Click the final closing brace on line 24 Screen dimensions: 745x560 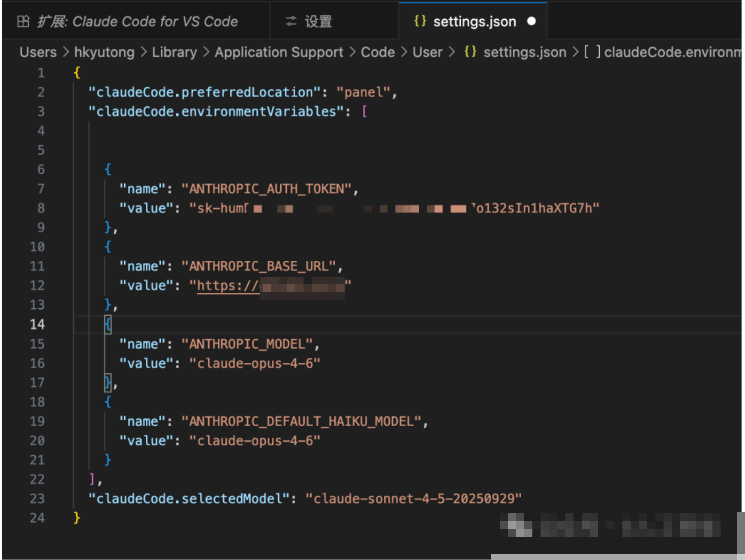coord(77,518)
